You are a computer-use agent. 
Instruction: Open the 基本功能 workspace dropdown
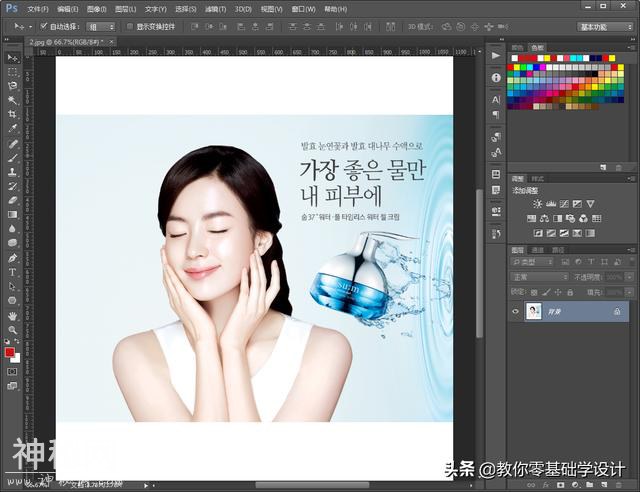coord(605,27)
